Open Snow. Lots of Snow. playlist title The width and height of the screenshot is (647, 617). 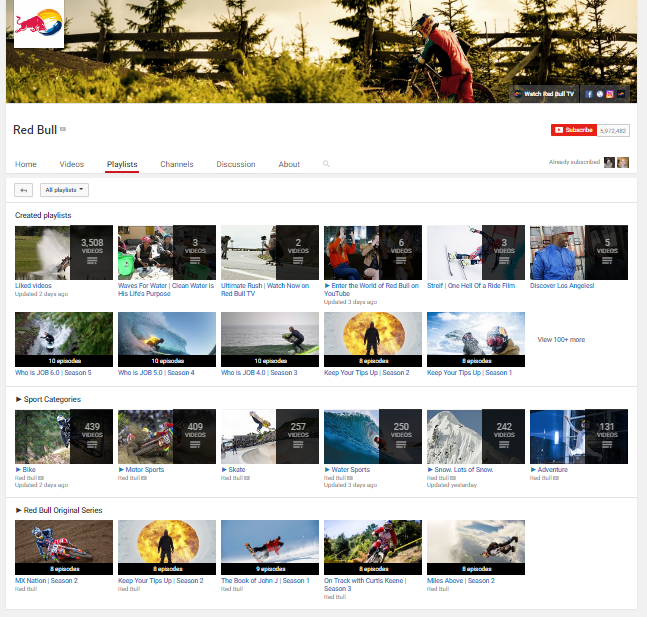tap(460, 470)
